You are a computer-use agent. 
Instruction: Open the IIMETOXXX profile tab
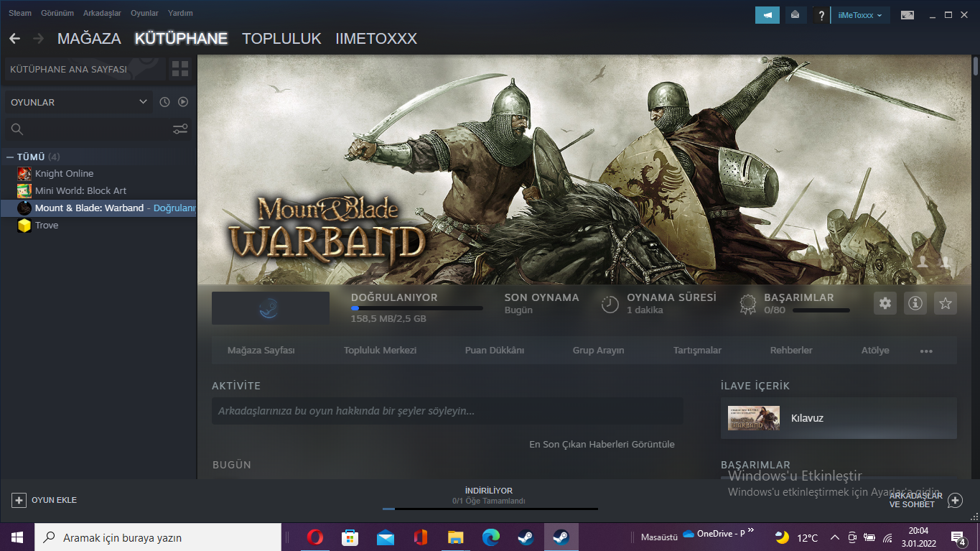tap(376, 39)
